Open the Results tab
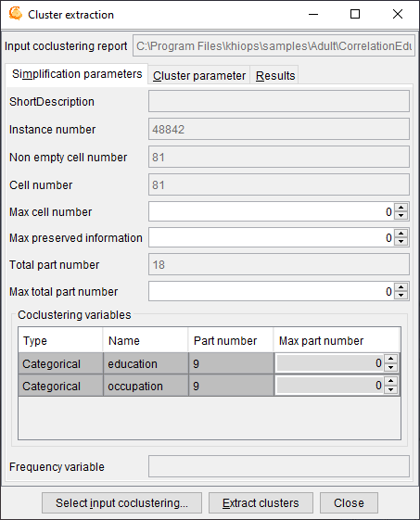This screenshot has width=420, height=520. tap(275, 75)
